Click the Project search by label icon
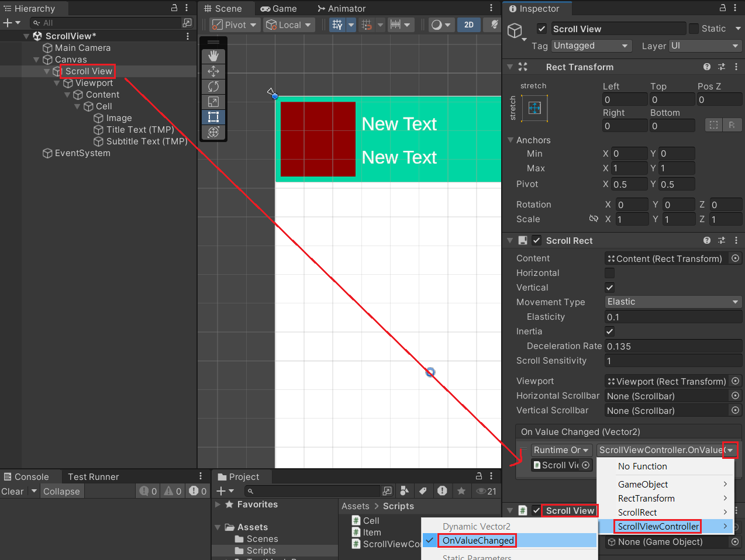 click(423, 491)
